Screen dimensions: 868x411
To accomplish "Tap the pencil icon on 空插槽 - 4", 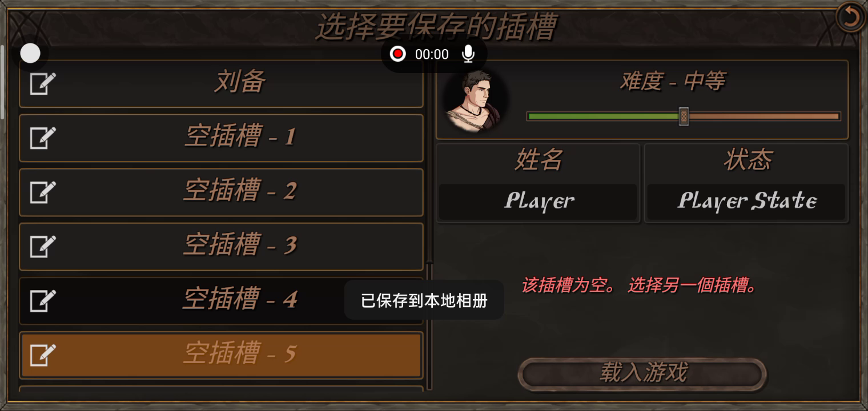I will tap(43, 300).
